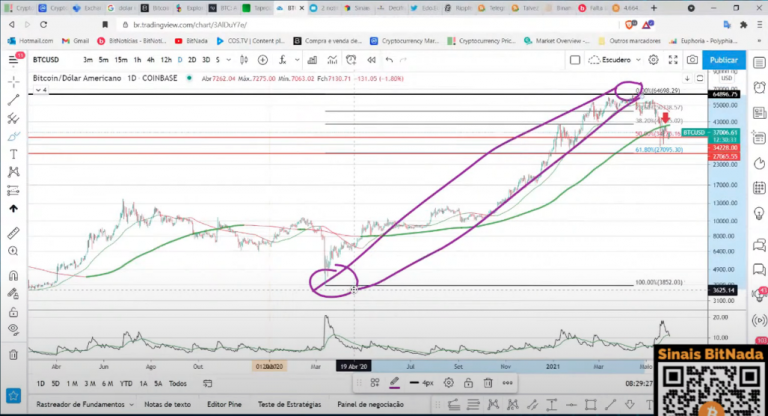The image size is (768, 416).
Task: Select the trend line drawing tool
Action: coord(13,100)
